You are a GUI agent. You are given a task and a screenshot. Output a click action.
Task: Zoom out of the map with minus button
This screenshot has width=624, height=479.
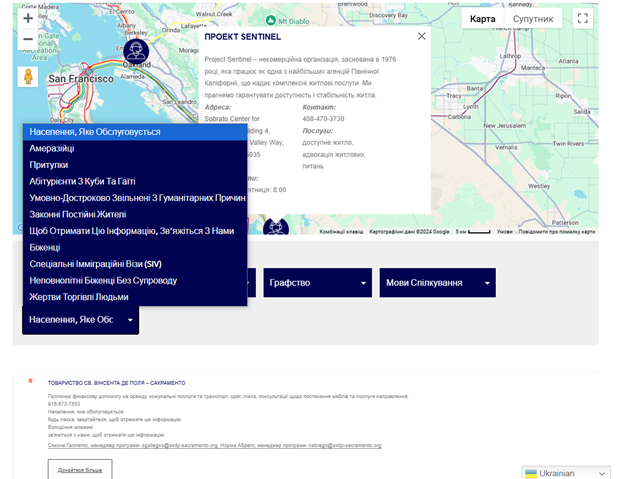[x=28, y=39]
